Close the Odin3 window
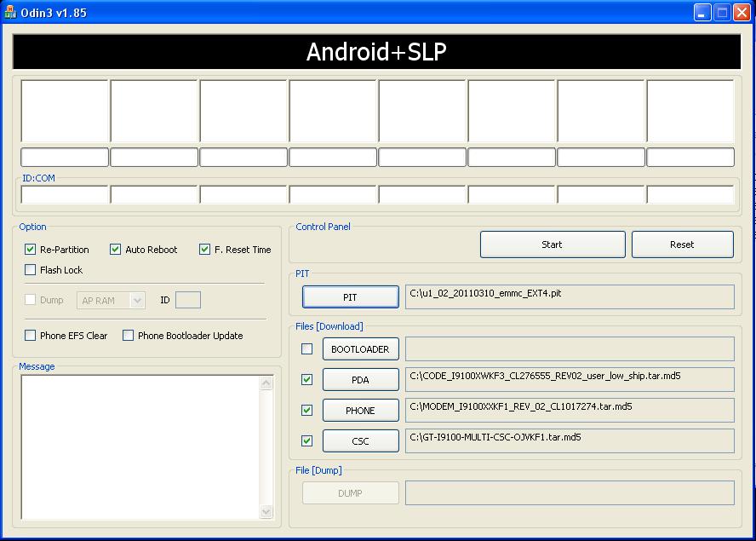 click(742, 13)
